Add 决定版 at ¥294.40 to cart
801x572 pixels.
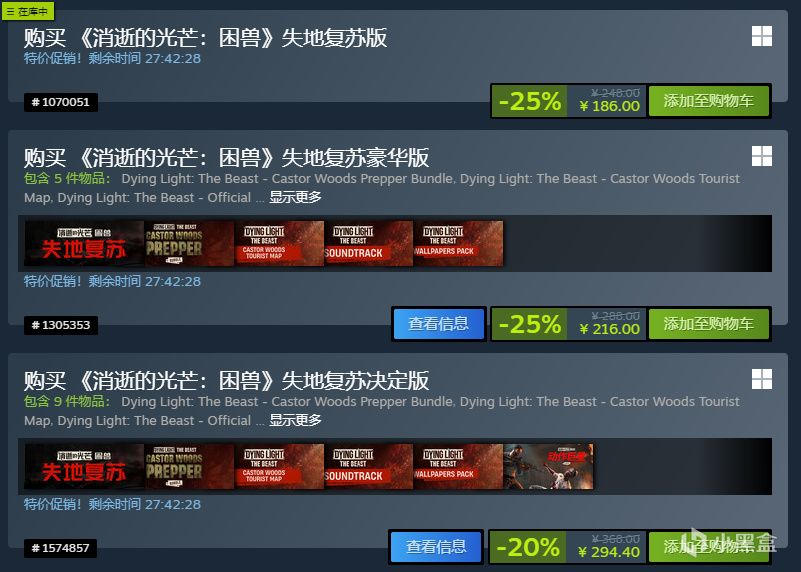(x=709, y=547)
